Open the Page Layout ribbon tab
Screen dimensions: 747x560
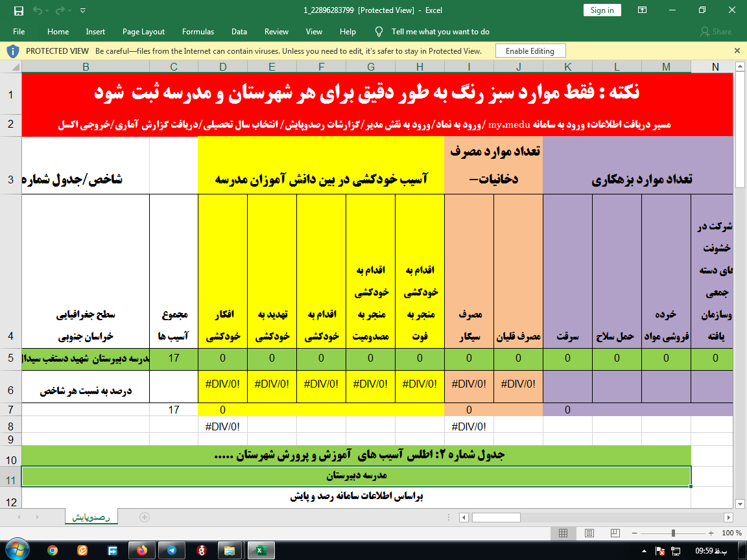pyautogui.click(x=143, y=32)
